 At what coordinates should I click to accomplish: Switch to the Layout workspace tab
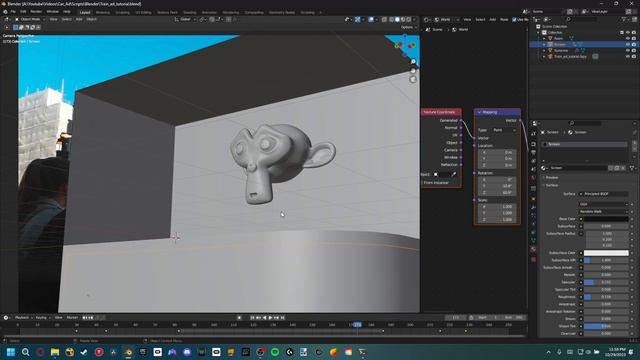pyautogui.click(x=85, y=12)
